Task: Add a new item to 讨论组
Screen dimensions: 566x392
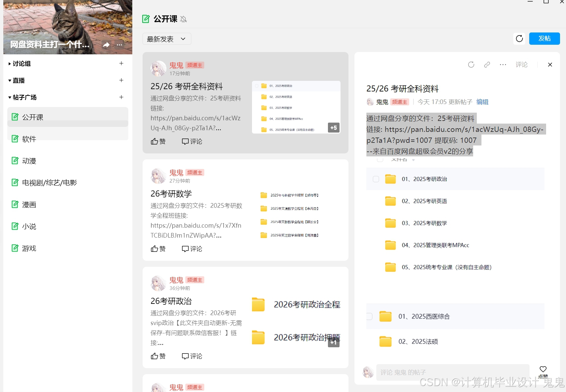Action: point(121,63)
